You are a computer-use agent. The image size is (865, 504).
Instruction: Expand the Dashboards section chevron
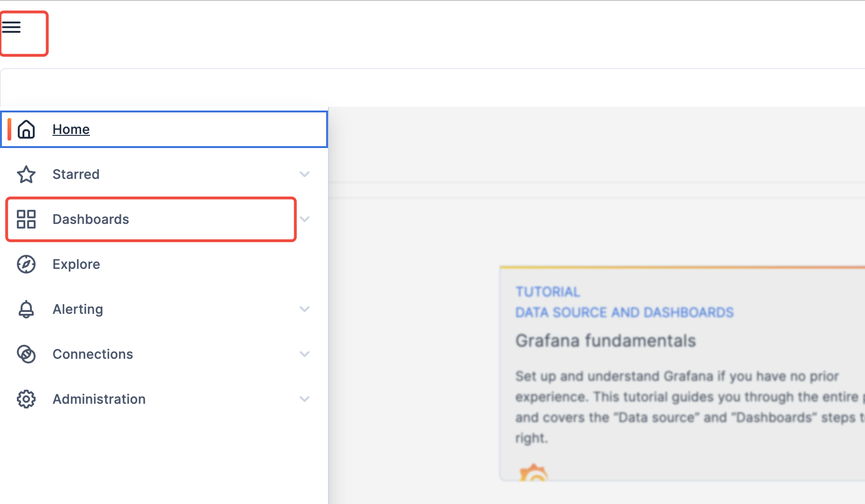[x=305, y=219]
